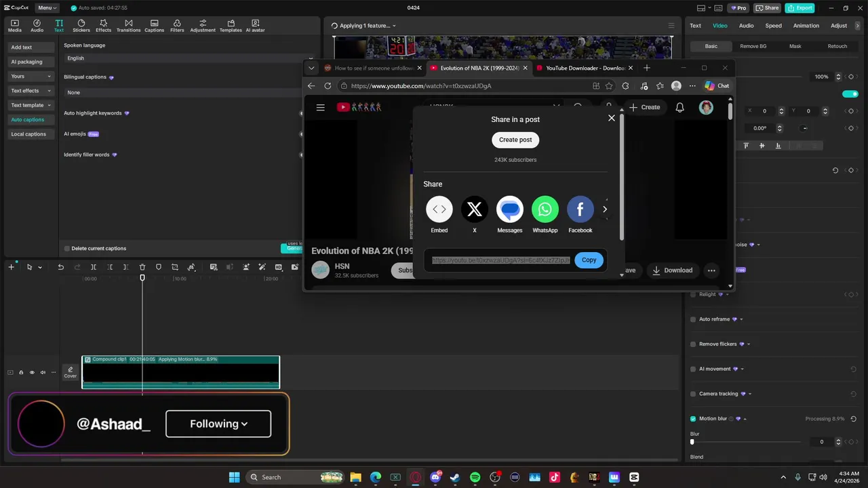This screenshot has height=488, width=868.
Task: Click the crop icon in timeline toolbar
Action: tap(175, 267)
